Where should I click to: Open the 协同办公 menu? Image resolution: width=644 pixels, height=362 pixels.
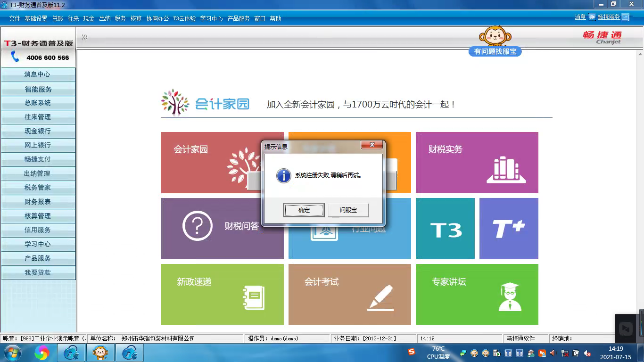tap(157, 18)
